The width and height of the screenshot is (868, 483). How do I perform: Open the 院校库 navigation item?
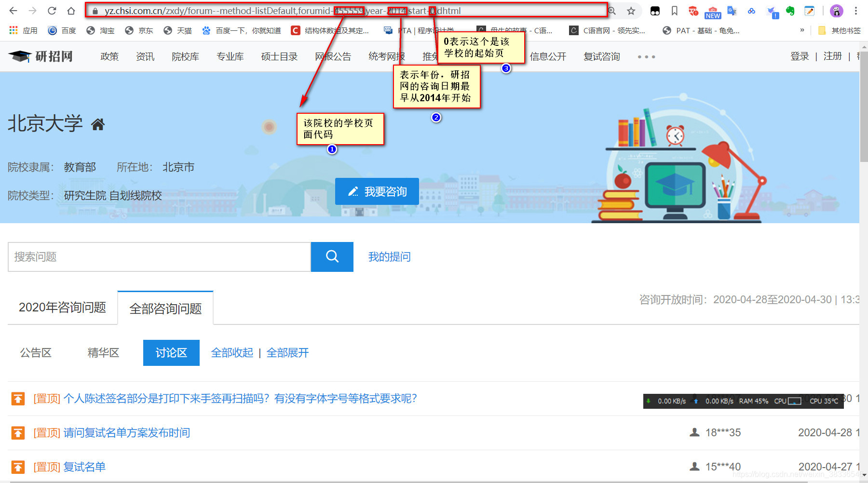186,56
